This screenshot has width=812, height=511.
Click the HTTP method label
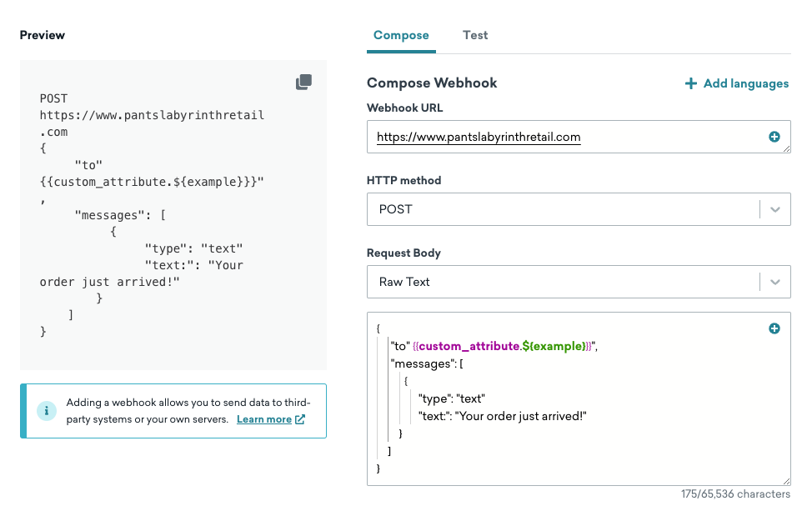point(404,180)
